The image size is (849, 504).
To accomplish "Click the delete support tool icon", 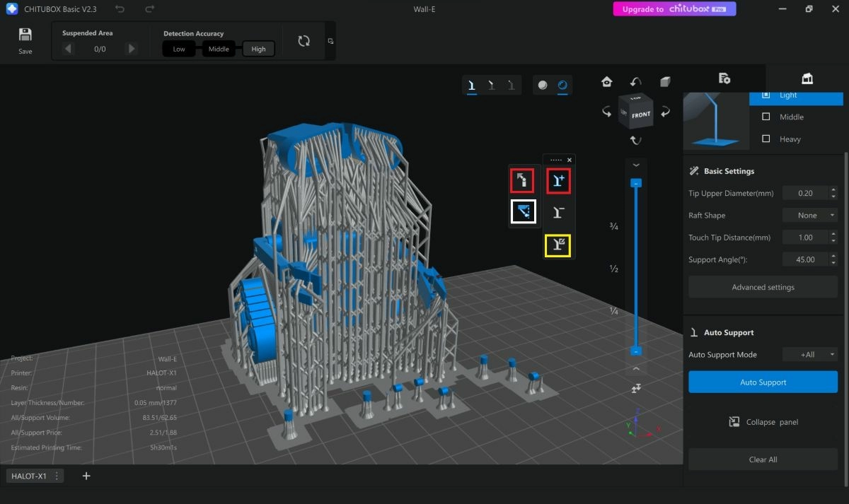I will [558, 213].
